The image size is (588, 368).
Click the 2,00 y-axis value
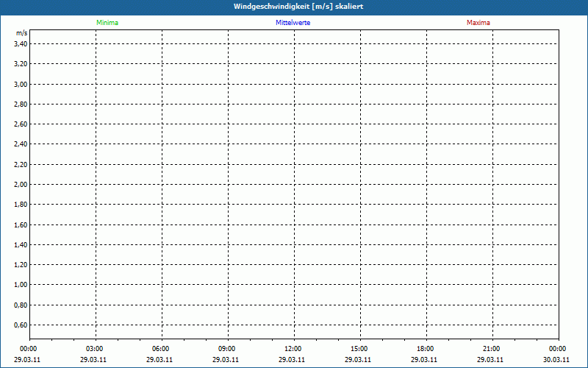tap(21, 185)
